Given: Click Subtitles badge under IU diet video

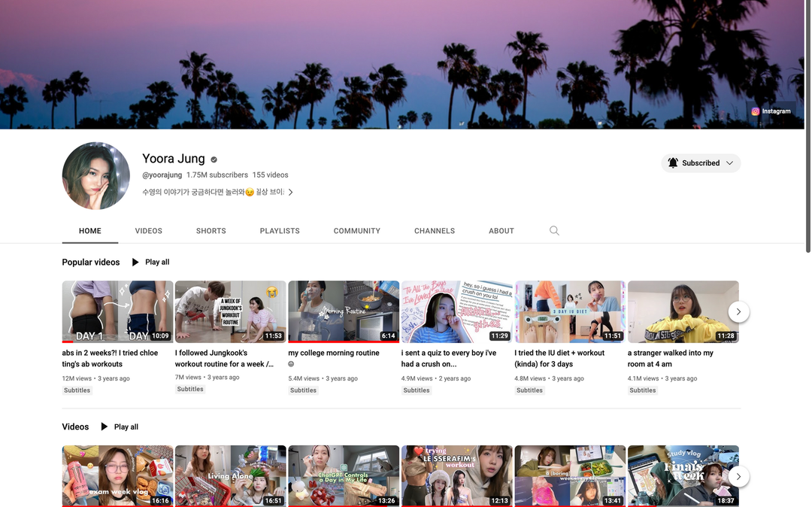Looking at the screenshot, I should 529,390.
